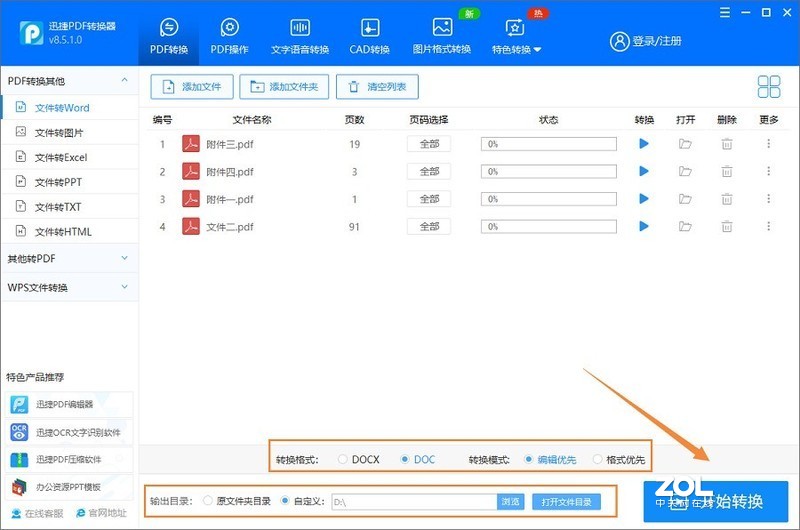Delete 附件四.pdf using trash icon
Screen dimensions: 800x530
tap(727, 171)
